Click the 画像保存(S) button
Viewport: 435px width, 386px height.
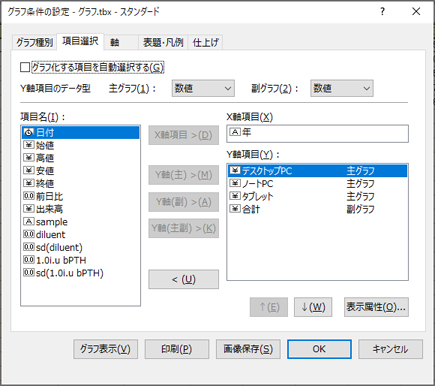coord(248,349)
